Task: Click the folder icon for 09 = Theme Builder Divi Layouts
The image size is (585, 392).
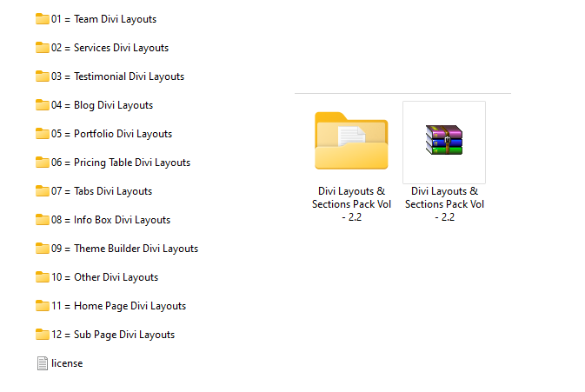Action: [x=43, y=248]
